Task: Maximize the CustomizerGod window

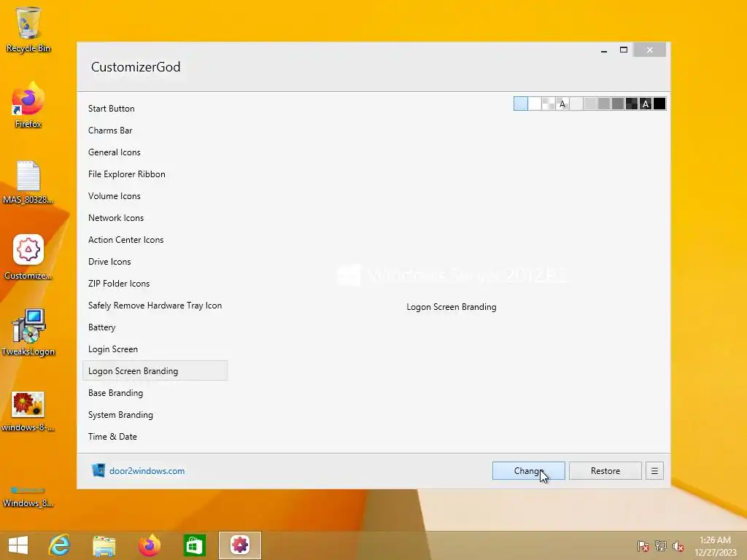Action: point(624,50)
